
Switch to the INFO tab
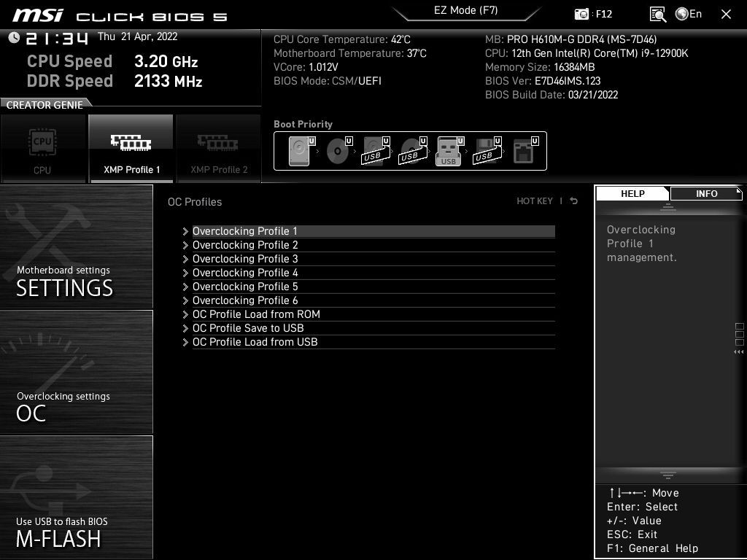pos(706,193)
